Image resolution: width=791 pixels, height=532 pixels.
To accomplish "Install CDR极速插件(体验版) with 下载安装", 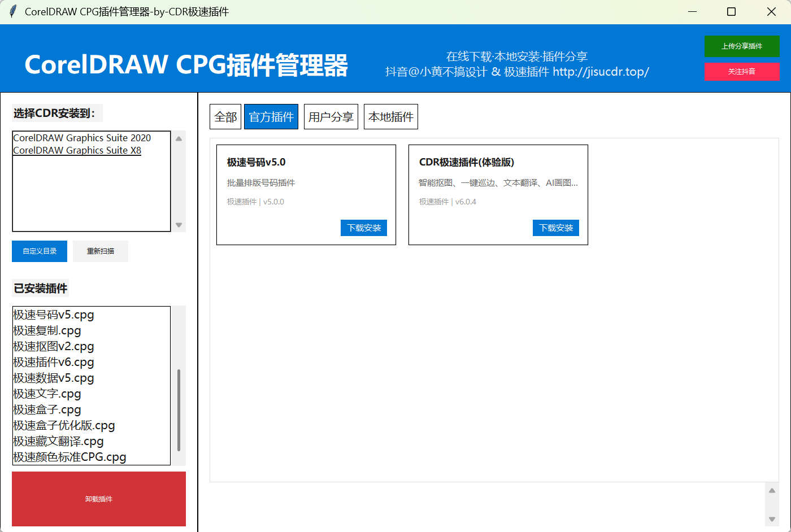I will click(555, 228).
